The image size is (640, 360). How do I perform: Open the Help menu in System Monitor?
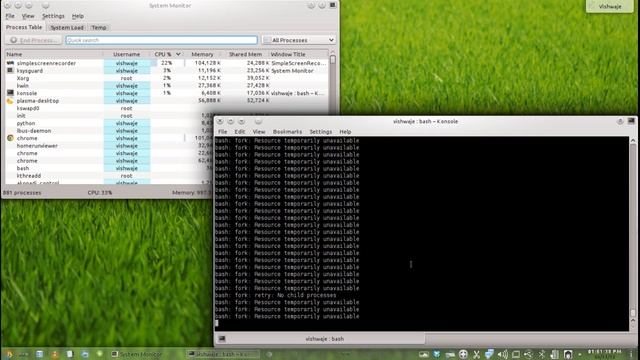[78, 16]
